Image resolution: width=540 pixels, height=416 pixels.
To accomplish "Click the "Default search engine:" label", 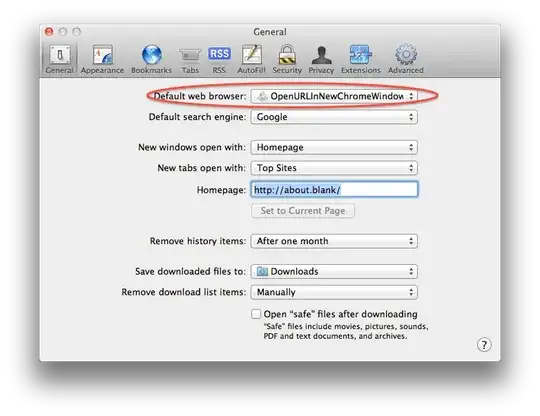I will click(x=197, y=117).
